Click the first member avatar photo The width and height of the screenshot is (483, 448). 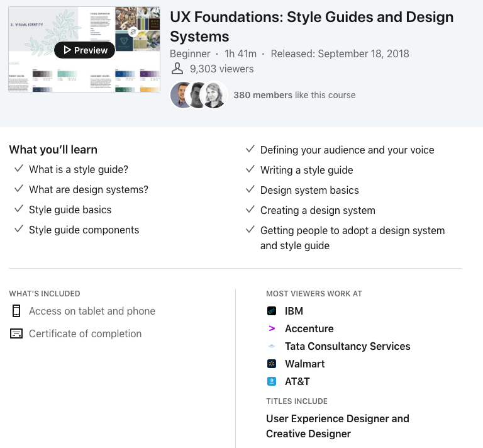[x=182, y=95]
